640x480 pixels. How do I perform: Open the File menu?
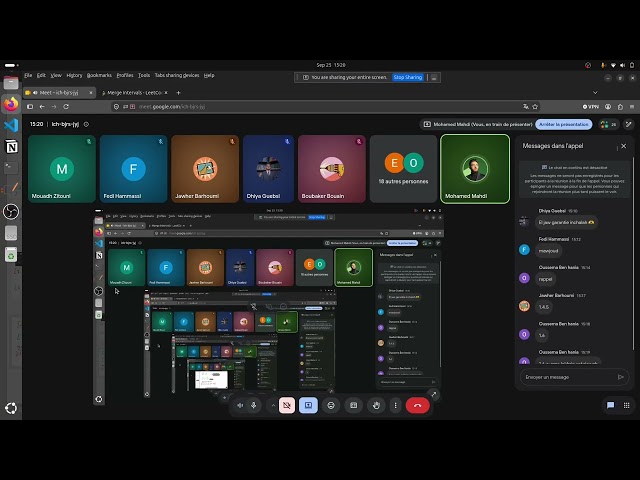28,75
